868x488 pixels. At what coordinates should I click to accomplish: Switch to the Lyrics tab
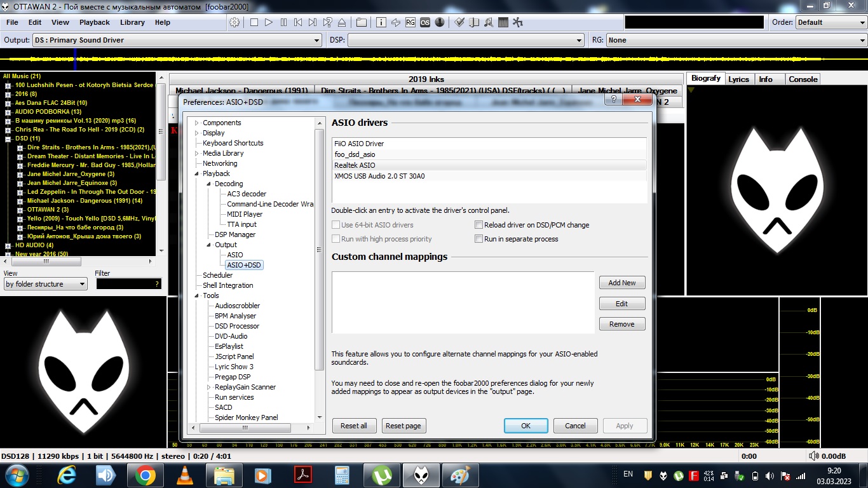(x=738, y=79)
